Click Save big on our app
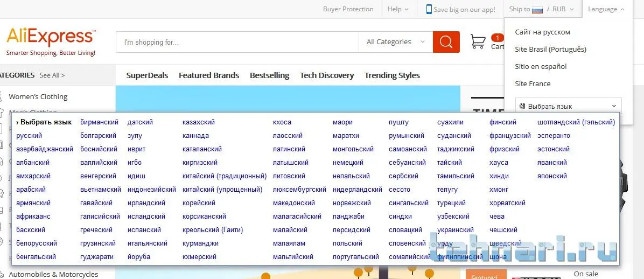 click(464, 10)
